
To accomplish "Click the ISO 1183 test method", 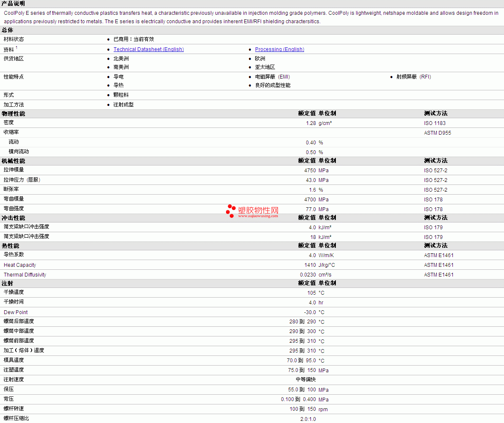I will (x=435, y=123).
